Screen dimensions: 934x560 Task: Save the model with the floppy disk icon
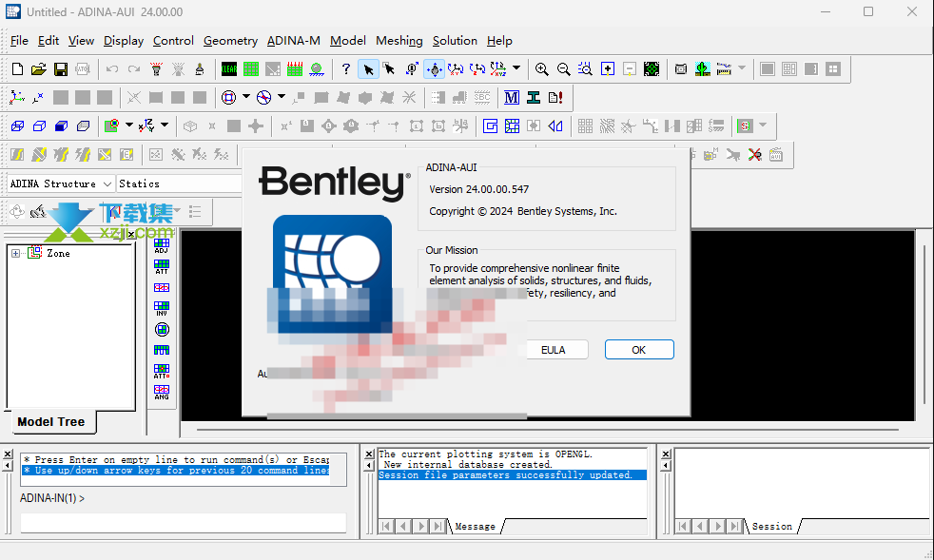click(61, 69)
